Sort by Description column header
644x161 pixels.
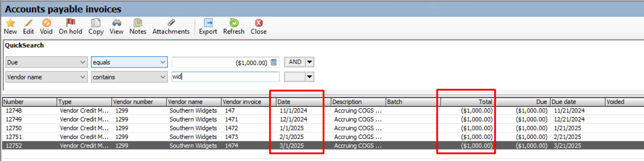coord(358,102)
